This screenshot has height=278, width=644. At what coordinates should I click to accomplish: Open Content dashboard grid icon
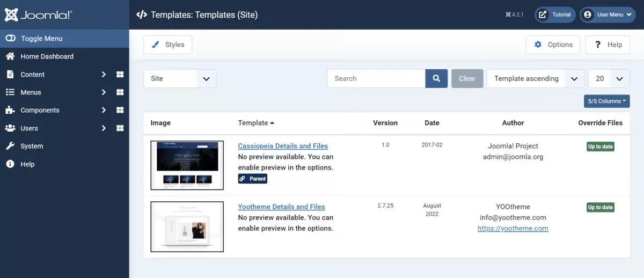pos(120,75)
